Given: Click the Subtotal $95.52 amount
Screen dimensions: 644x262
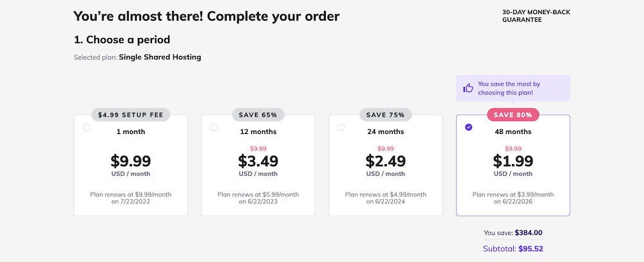Looking at the screenshot, I should pos(513,248).
